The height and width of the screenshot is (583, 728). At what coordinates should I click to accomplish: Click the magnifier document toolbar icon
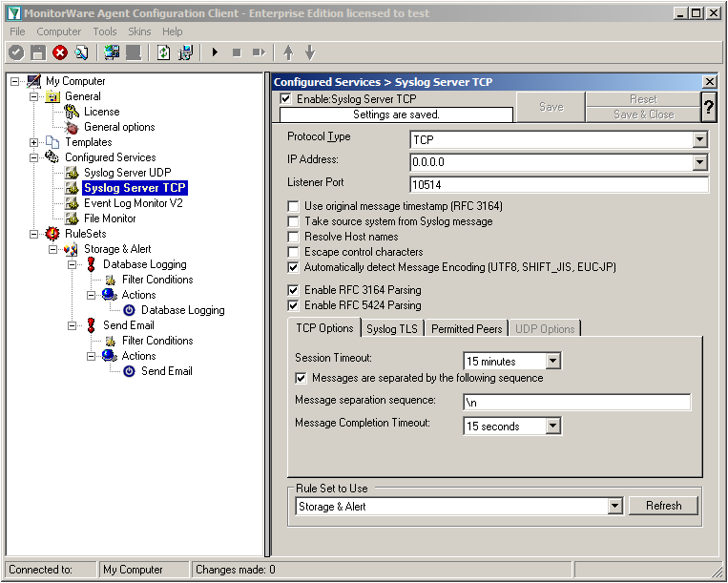coord(81,52)
